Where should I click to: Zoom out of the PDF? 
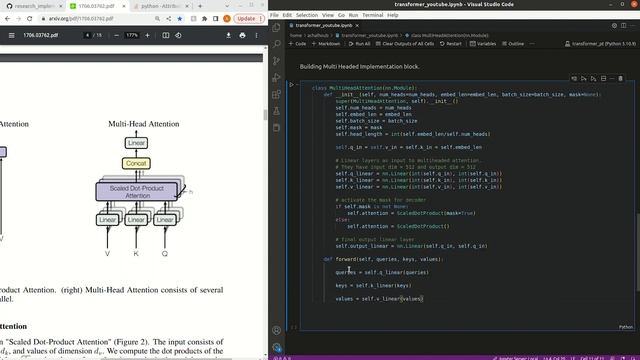coord(116,36)
